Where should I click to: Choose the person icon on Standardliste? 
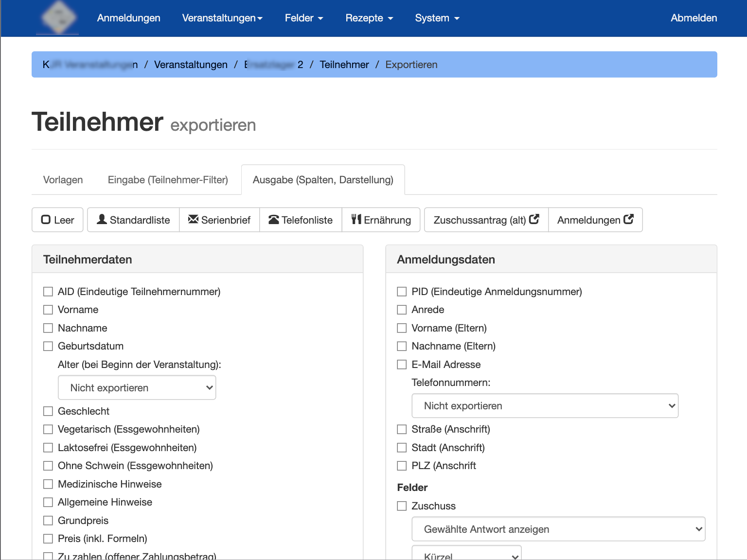click(x=102, y=219)
